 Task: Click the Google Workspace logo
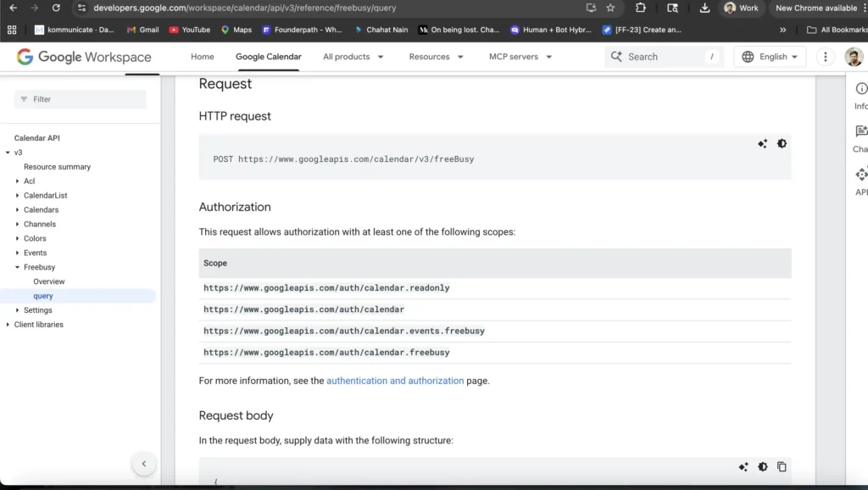pos(81,57)
